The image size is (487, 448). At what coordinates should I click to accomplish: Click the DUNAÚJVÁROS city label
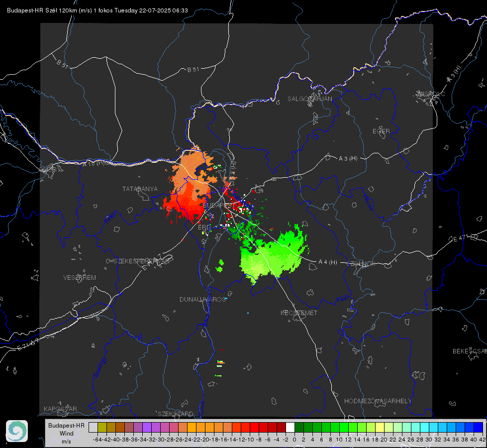[202, 299]
